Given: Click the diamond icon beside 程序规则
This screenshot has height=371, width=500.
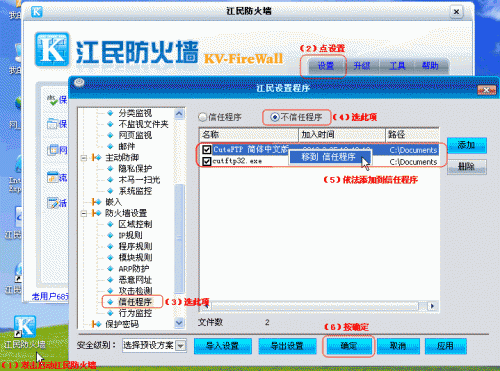Looking at the screenshot, I should [x=110, y=246].
